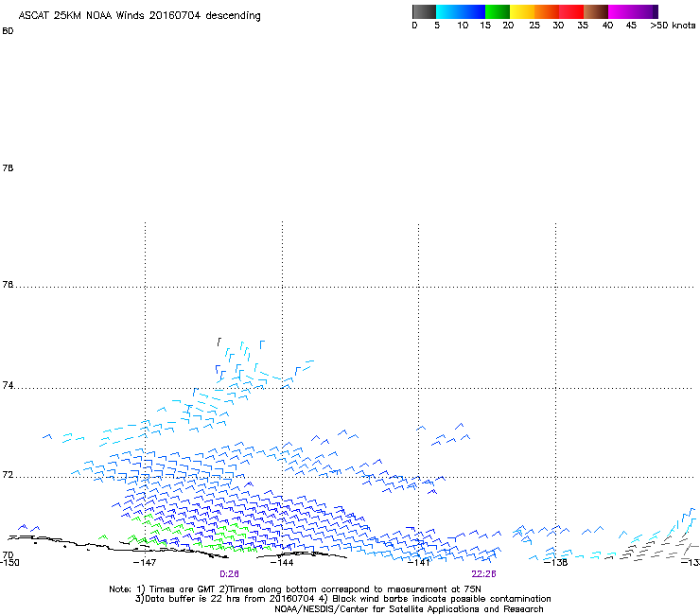This screenshot has height=615, width=700.
Task: Select the blue 5-15 knots legend segment
Action: pos(461,11)
